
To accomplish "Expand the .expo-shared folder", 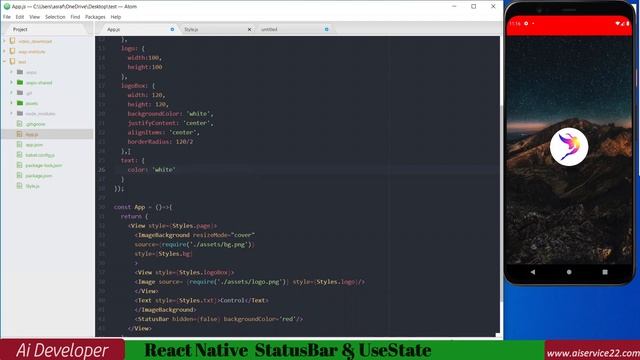I will click(12, 82).
